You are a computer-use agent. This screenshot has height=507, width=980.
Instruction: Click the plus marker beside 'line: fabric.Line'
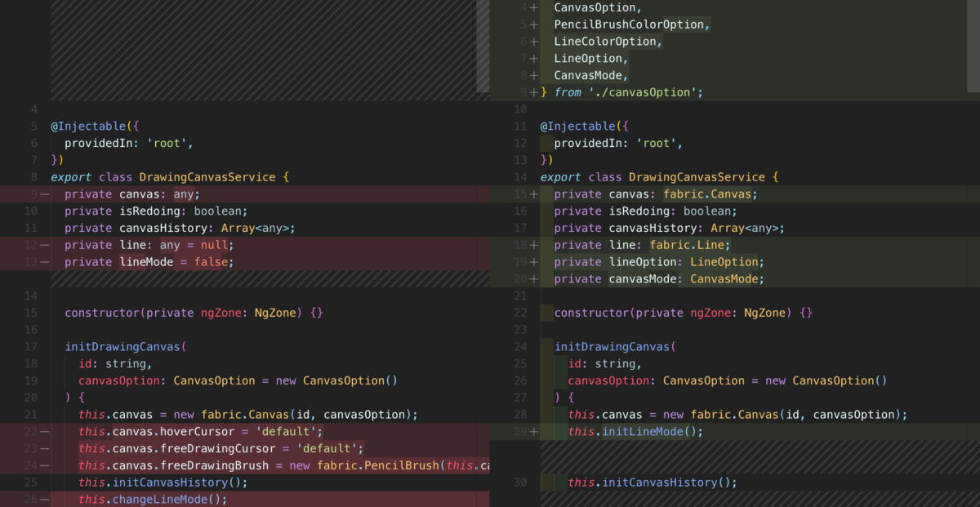(534, 245)
